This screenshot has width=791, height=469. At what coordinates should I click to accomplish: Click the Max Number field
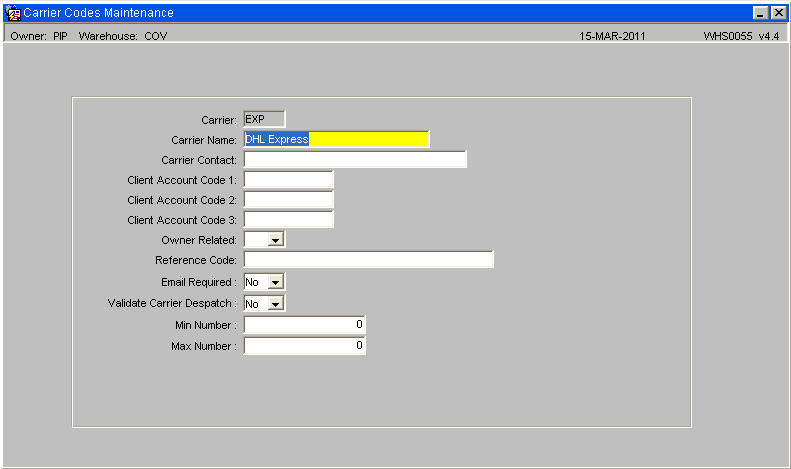[x=305, y=346]
